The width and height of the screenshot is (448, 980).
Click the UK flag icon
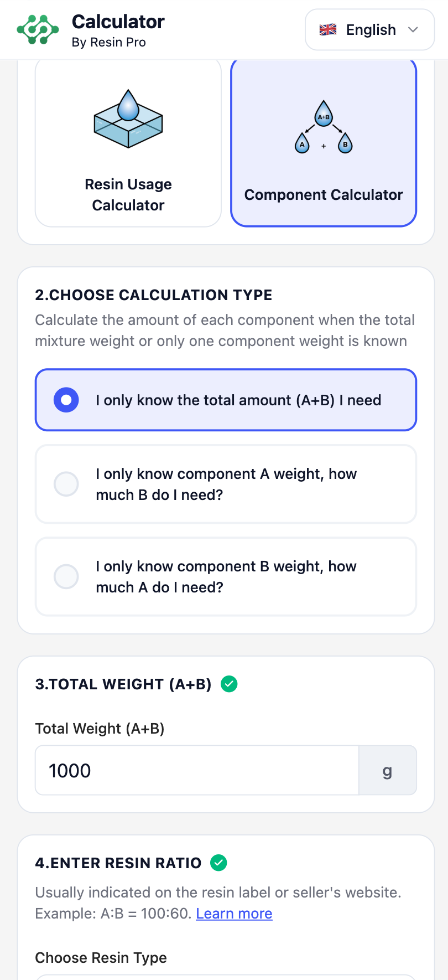[328, 30]
